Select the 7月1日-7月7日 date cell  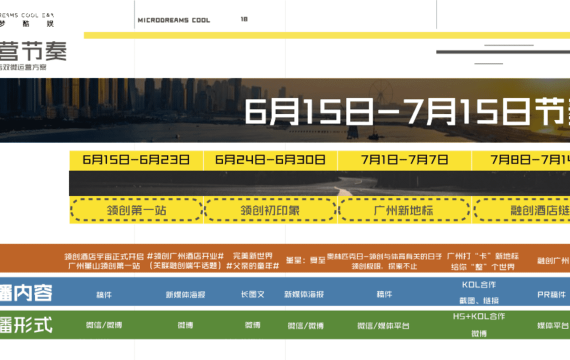(404, 160)
